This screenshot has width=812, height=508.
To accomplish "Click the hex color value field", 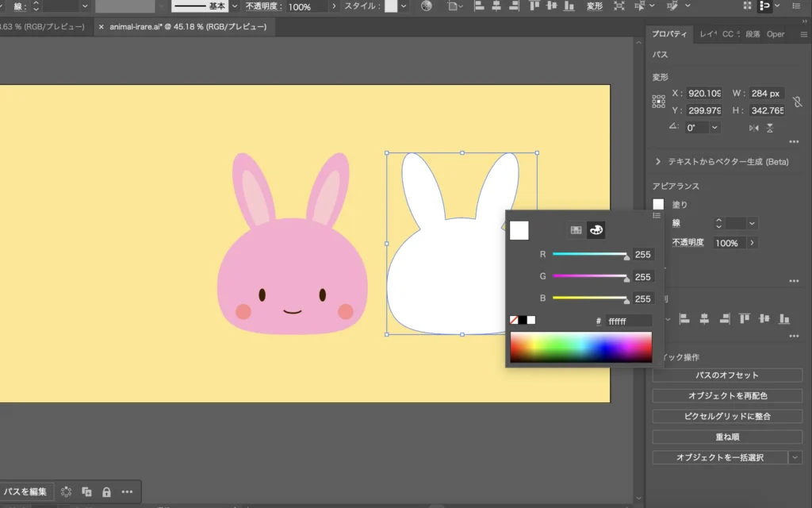I will pyautogui.click(x=628, y=321).
